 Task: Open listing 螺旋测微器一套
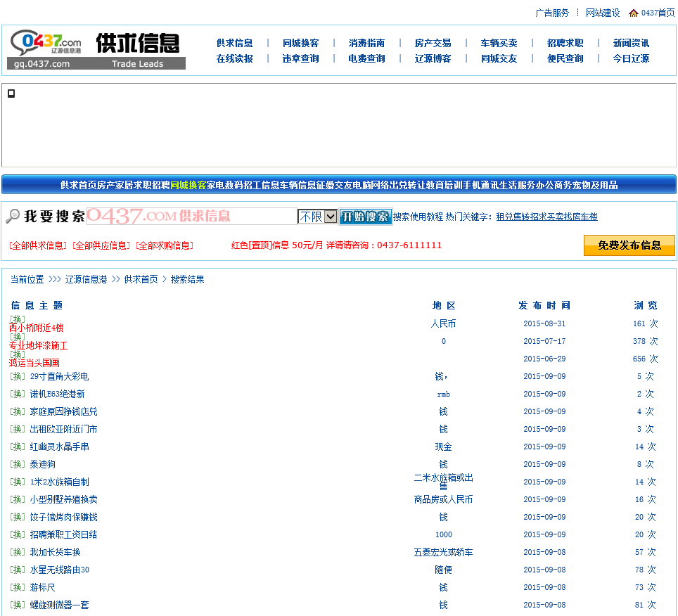59,605
